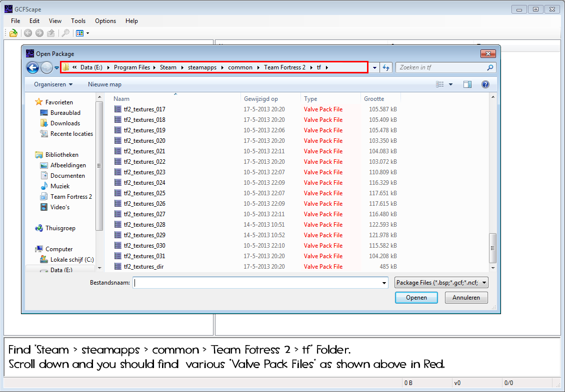Expand the previous locations address bar dropdown
The image size is (565, 392).
(x=374, y=67)
